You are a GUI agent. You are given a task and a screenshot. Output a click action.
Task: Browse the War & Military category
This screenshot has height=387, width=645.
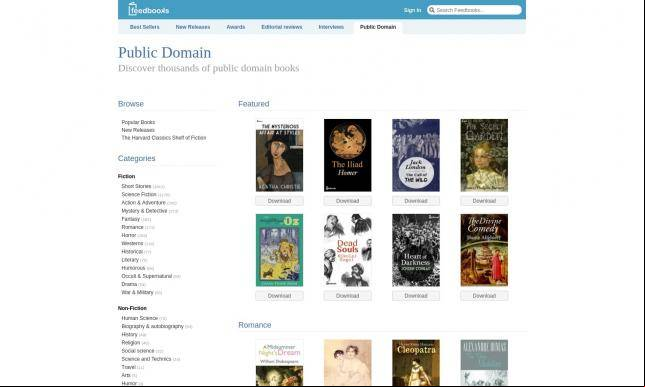(x=137, y=292)
